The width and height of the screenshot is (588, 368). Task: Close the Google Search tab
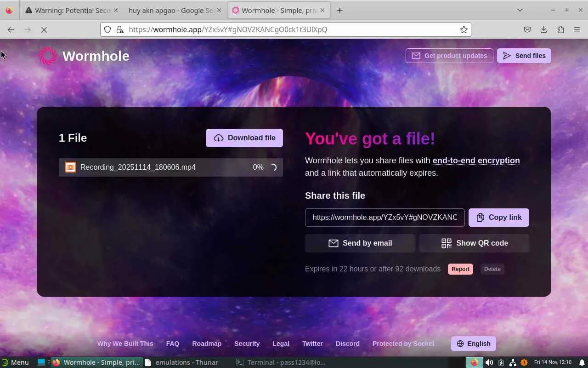(x=219, y=10)
